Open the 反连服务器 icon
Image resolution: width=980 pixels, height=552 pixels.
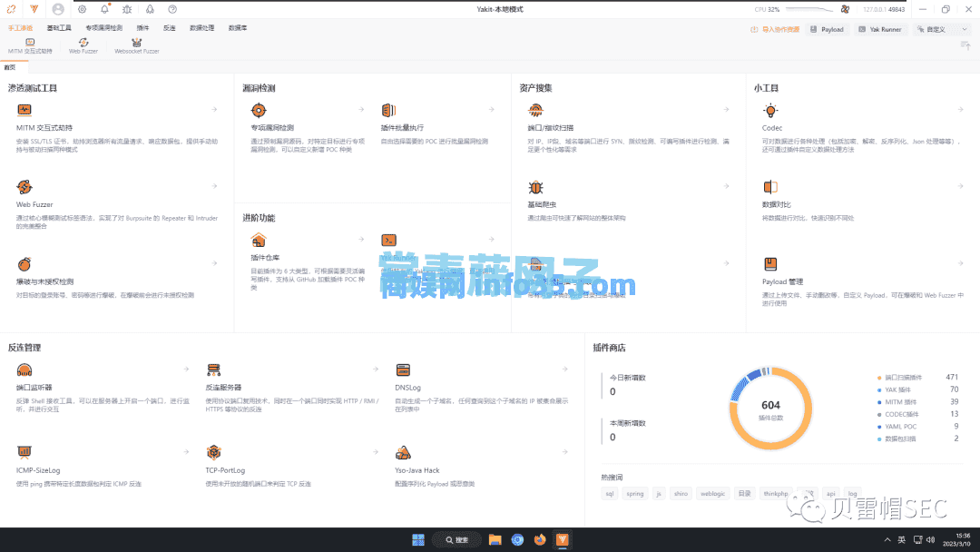point(214,370)
